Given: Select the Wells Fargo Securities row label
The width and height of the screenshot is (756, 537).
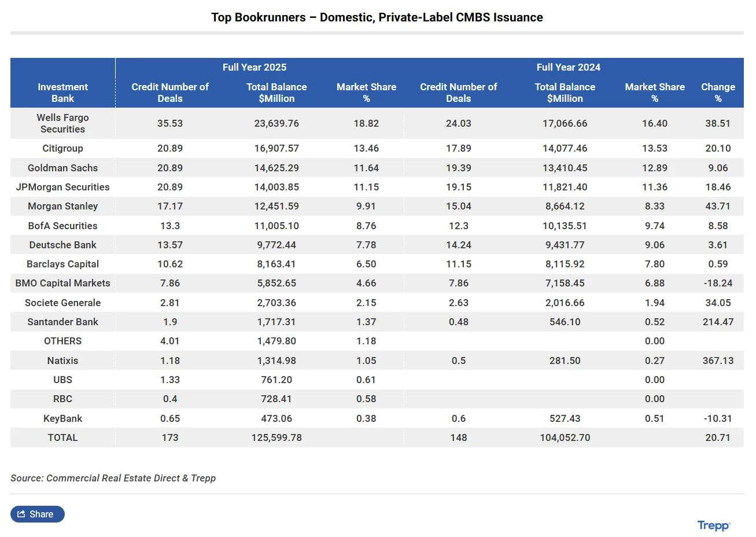Looking at the screenshot, I should tap(62, 123).
